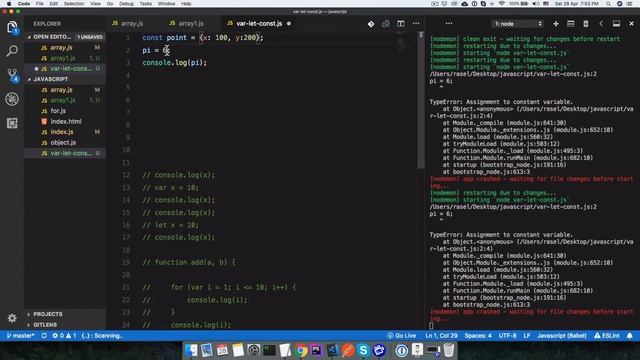Open the Extensions view in activity bar
The image size is (640, 360).
(x=12, y=123)
